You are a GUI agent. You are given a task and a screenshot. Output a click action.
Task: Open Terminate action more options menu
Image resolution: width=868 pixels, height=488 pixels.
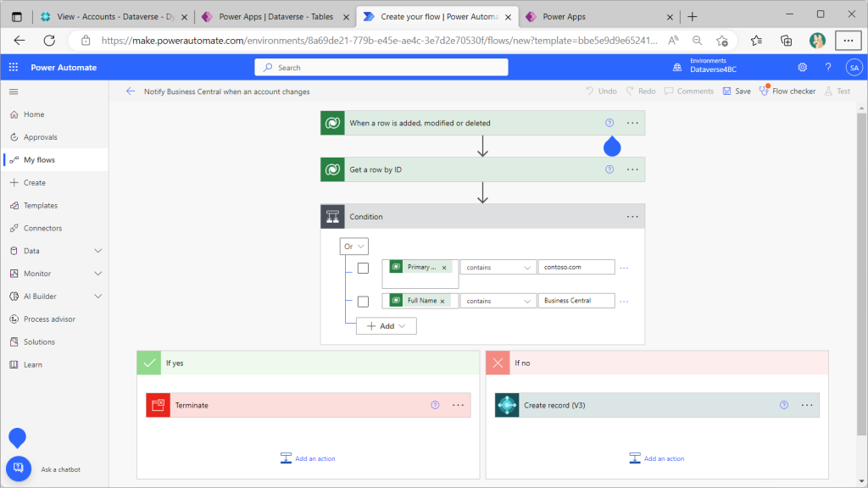458,405
